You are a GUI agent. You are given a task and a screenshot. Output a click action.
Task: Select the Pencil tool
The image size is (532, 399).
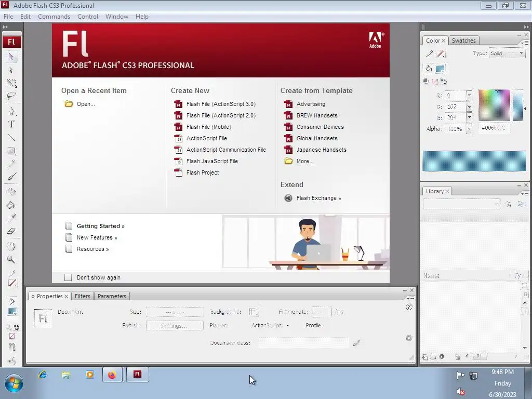[x=11, y=164]
